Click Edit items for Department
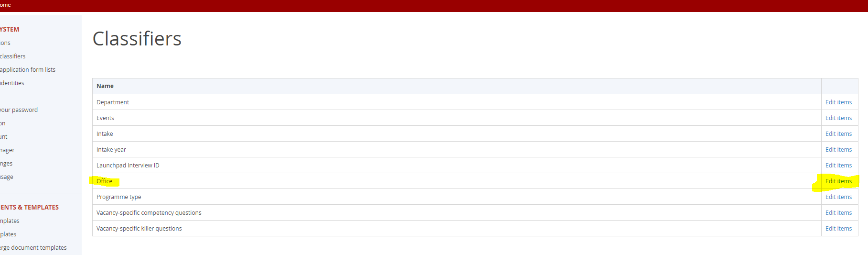Image resolution: width=868 pixels, height=255 pixels. click(838, 102)
